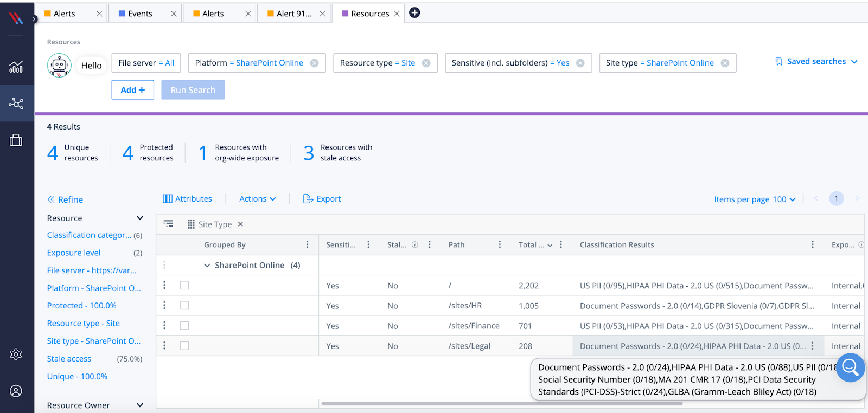This screenshot has height=413, width=868.
Task: Switch to the Events tab
Action: [x=140, y=14]
